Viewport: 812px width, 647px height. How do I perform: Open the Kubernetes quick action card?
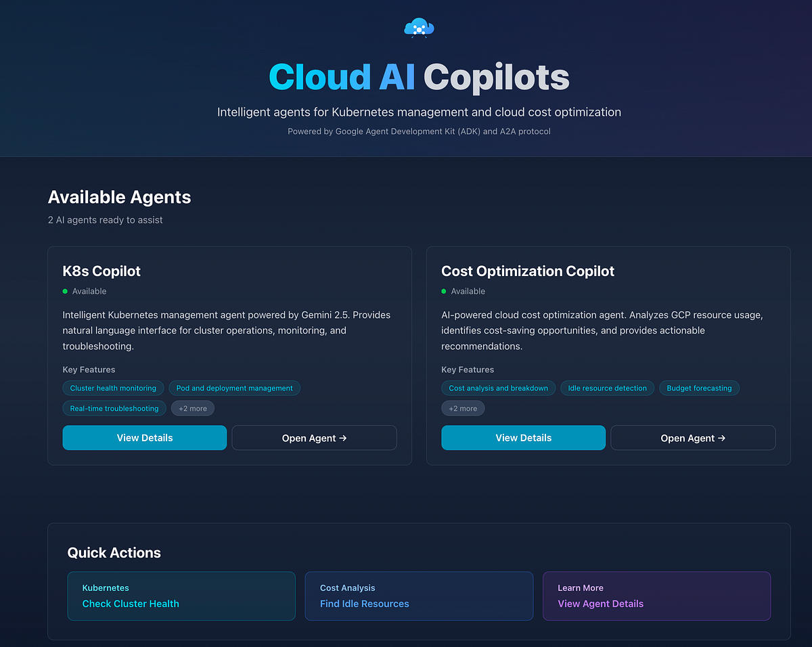pos(181,596)
